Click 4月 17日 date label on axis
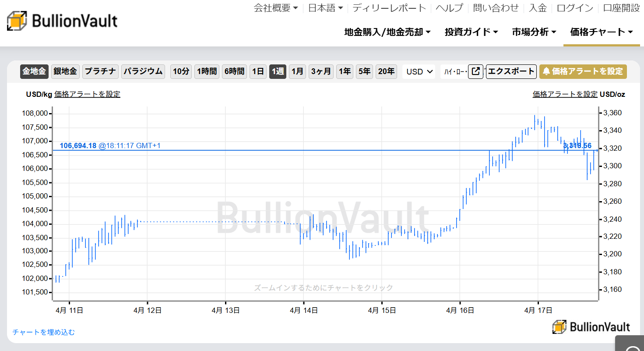Viewport: 644px width, 351px height. (x=538, y=310)
